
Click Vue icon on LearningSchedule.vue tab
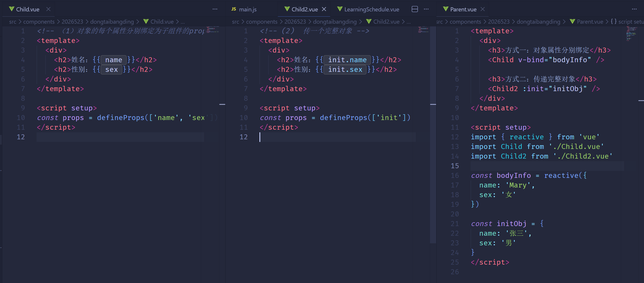pyautogui.click(x=340, y=9)
